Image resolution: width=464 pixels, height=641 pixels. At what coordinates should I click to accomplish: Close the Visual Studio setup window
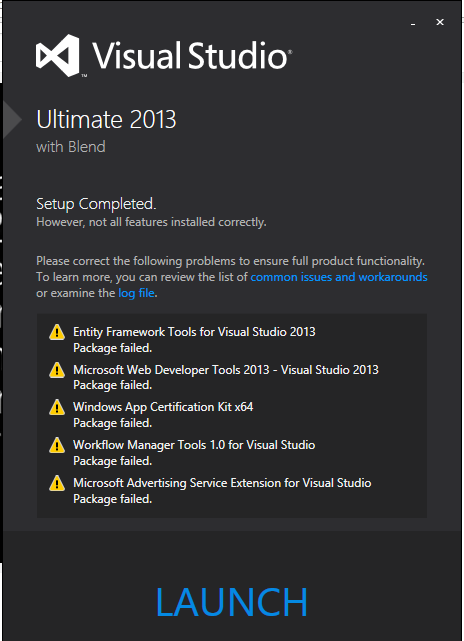coord(440,22)
